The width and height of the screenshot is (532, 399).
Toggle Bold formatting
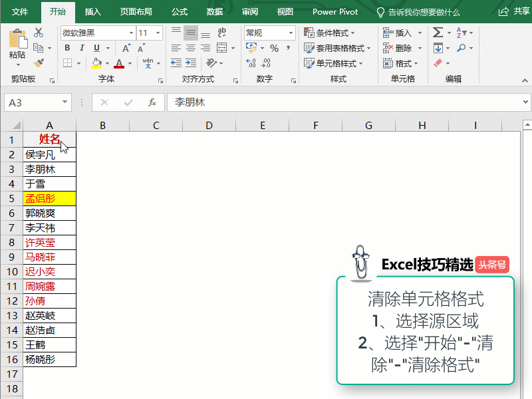click(x=67, y=48)
